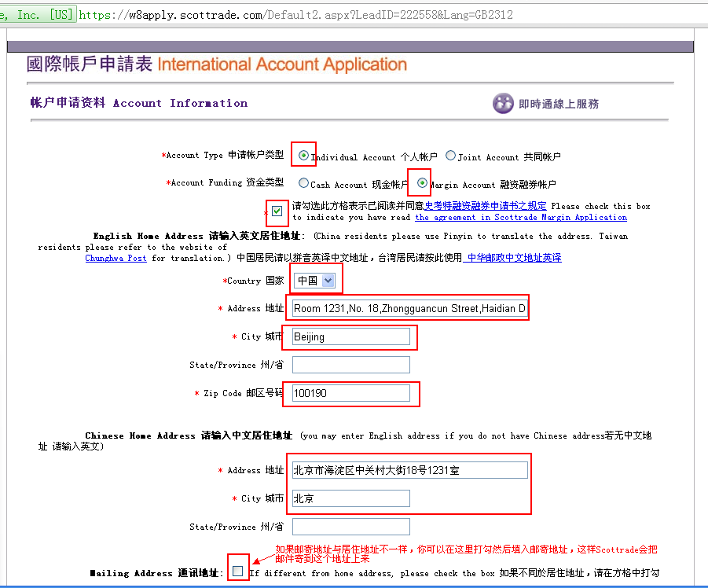This screenshot has width=708, height=588.
Task: Click the Account Funding 资金类型 label
Action: click(x=225, y=182)
